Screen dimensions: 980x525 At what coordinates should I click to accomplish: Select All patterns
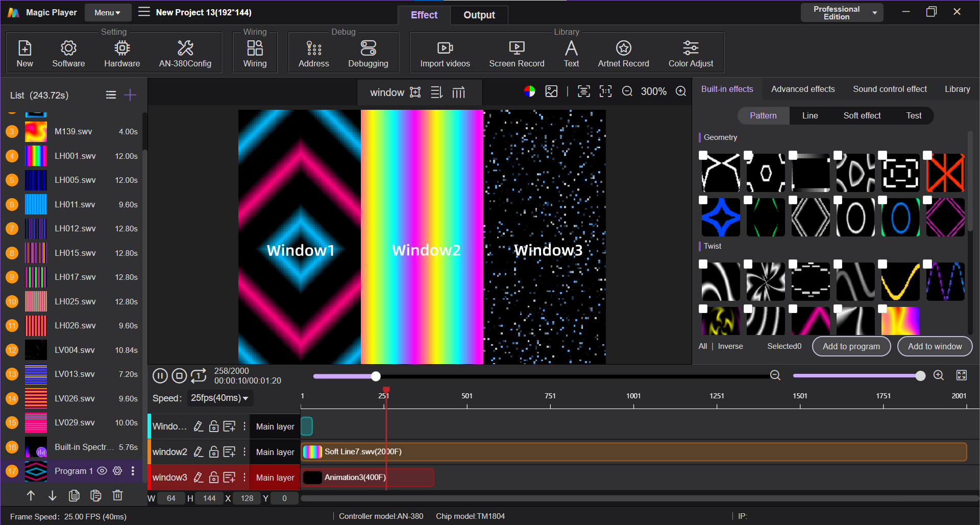click(703, 346)
